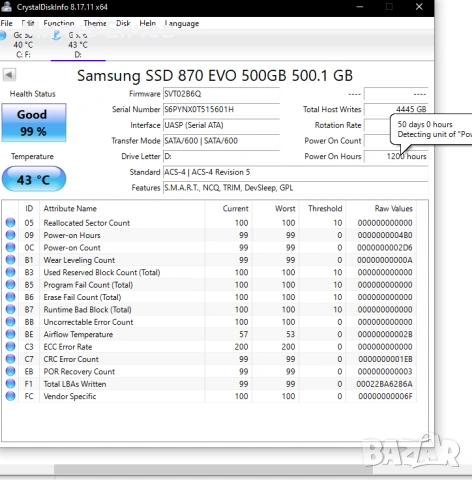Click status circle for Total LBAs Written
The image size is (472, 480).
coord(11,383)
